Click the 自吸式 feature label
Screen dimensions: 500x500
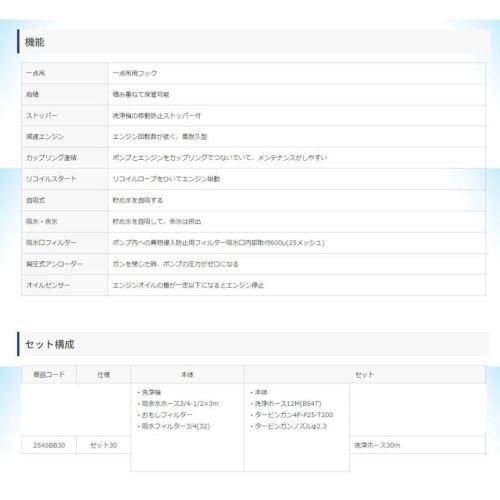point(35,200)
